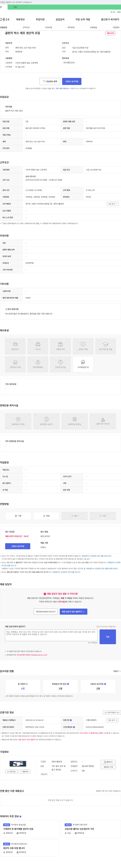Click the 로그인 link at top
The image size is (121, 868).
pyautogui.click(x=113, y=12)
